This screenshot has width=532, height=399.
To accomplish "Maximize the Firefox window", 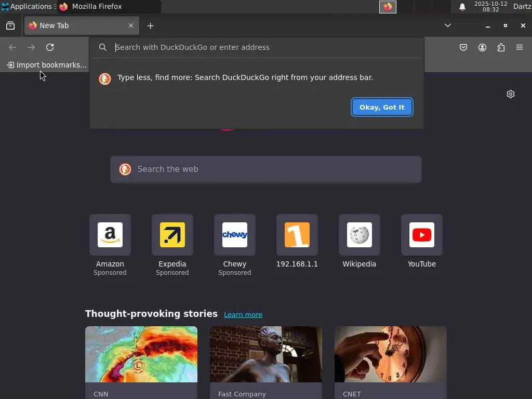I will point(505,25).
